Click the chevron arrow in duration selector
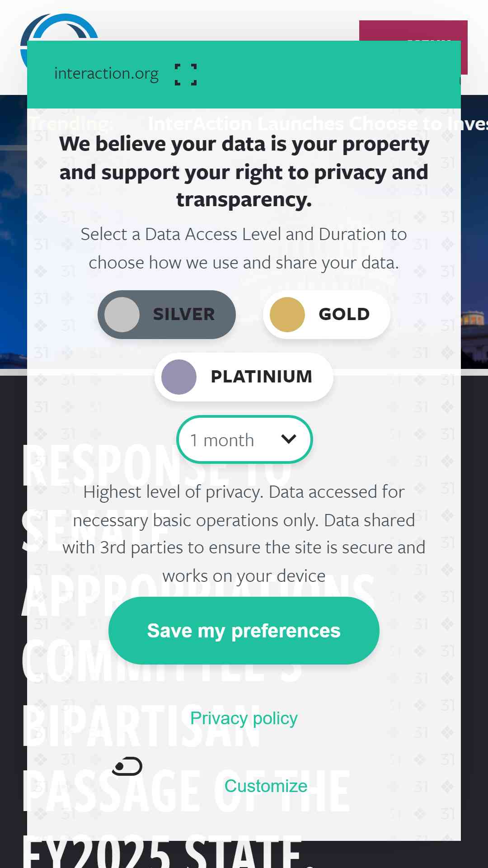 click(288, 439)
